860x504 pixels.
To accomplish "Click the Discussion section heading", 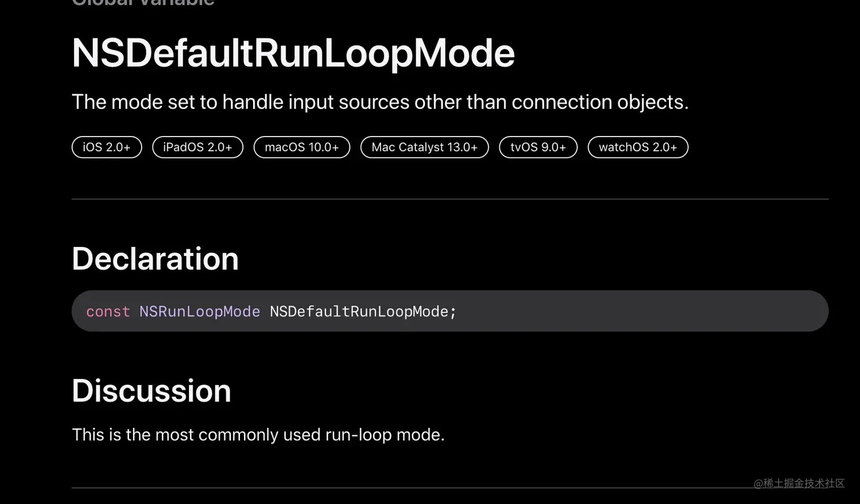I will [x=151, y=391].
